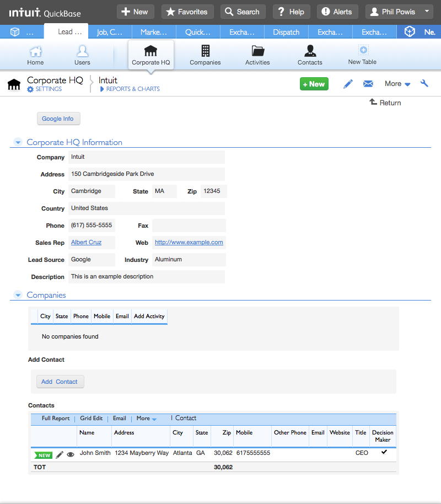Click the Title column header
Viewport: 441px width, 504px height.
click(x=361, y=433)
